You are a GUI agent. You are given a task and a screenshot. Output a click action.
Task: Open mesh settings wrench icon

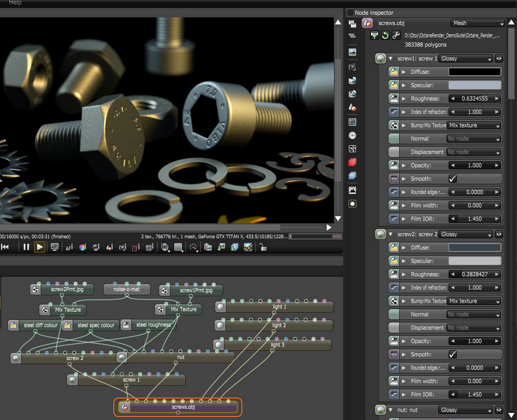[x=396, y=35]
